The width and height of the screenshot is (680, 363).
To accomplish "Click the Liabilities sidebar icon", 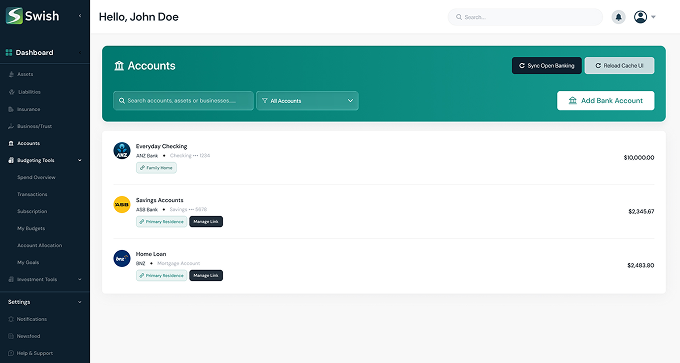I will tap(12, 92).
